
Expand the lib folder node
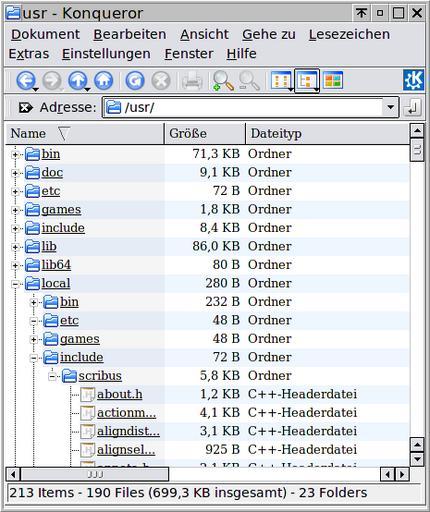click(x=15, y=247)
